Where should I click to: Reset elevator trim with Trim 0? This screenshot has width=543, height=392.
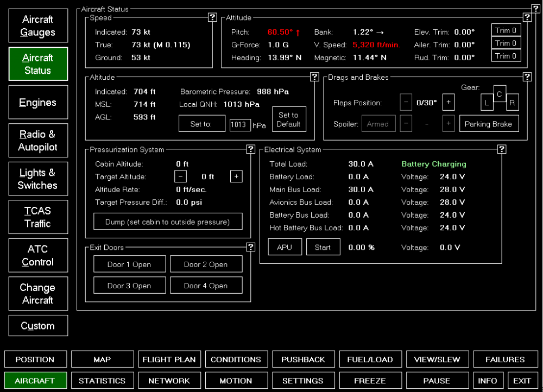pos(506,30)
